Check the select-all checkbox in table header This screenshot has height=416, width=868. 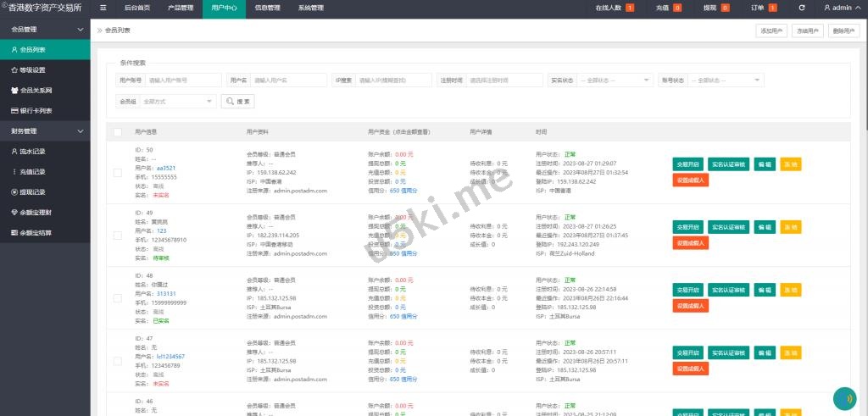(117, 132)
